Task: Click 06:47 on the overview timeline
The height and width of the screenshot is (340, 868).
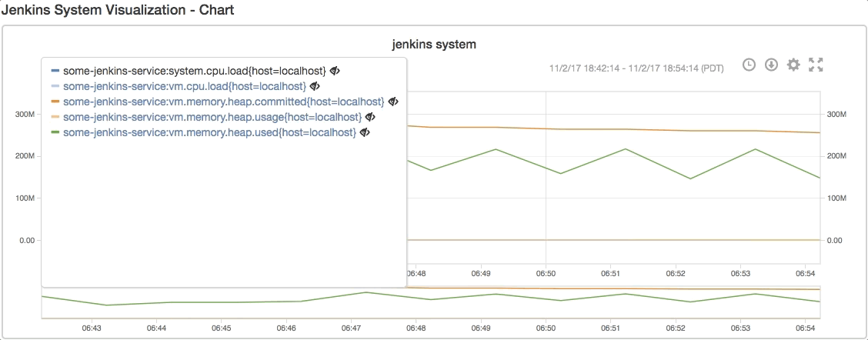Action: pyautogui.click(x=351, y=328)
